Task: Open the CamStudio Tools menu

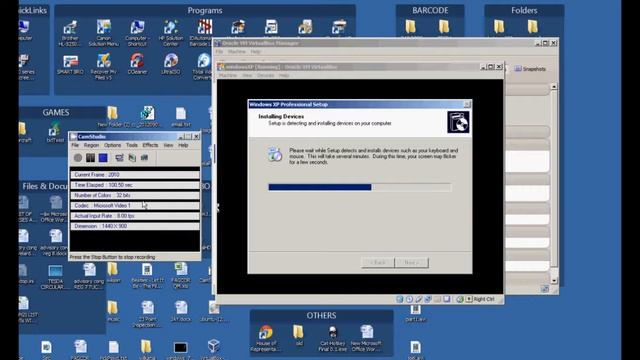Action: 131,145
